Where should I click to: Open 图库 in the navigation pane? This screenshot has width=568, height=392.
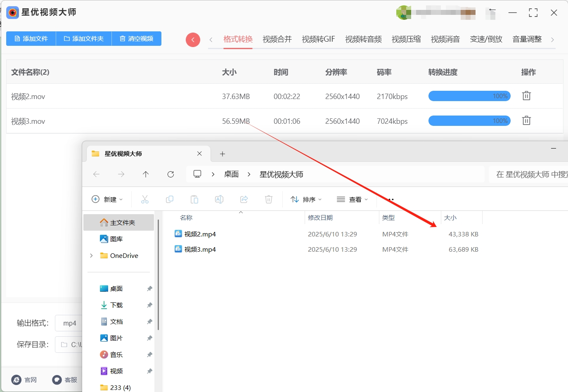(111, 239)
